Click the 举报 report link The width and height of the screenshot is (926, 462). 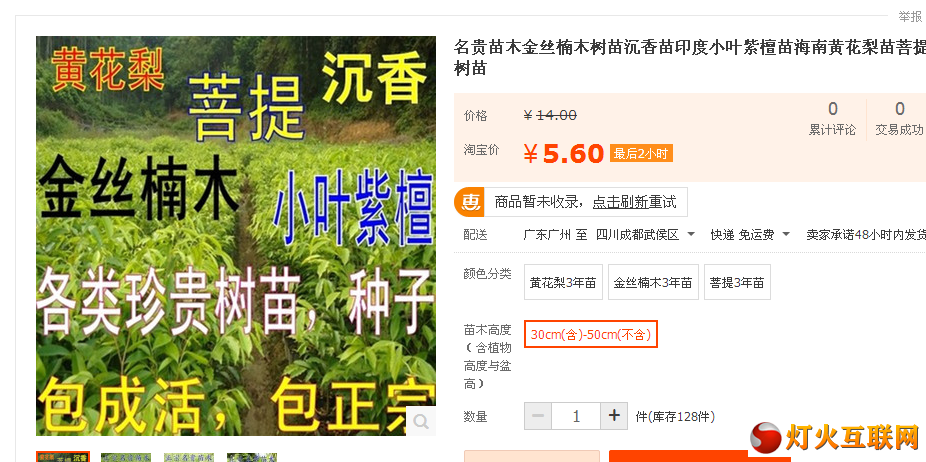(910, 17)
